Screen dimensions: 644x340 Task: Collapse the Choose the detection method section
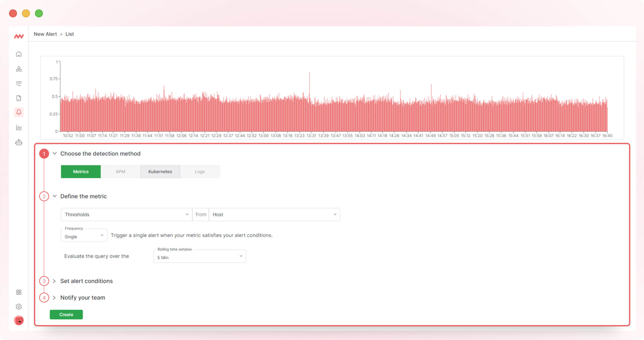(x=55, y=153)
